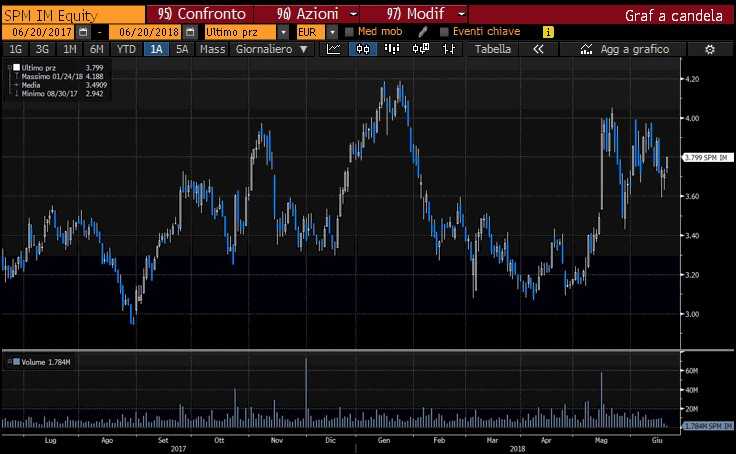This screenshot has width=736, height=454.
Task: Open the end date calendar picker
Action: point(190,32)
